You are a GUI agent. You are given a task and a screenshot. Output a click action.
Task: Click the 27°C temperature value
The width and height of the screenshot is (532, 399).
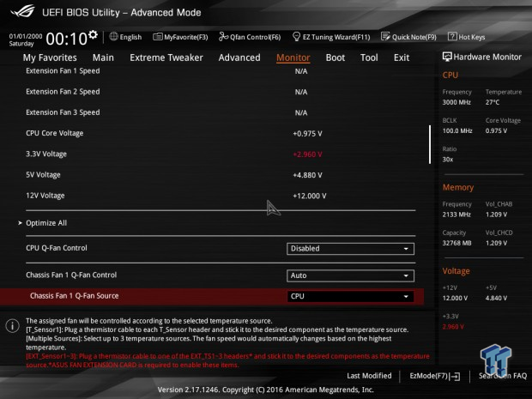click(x=493, y=102)
